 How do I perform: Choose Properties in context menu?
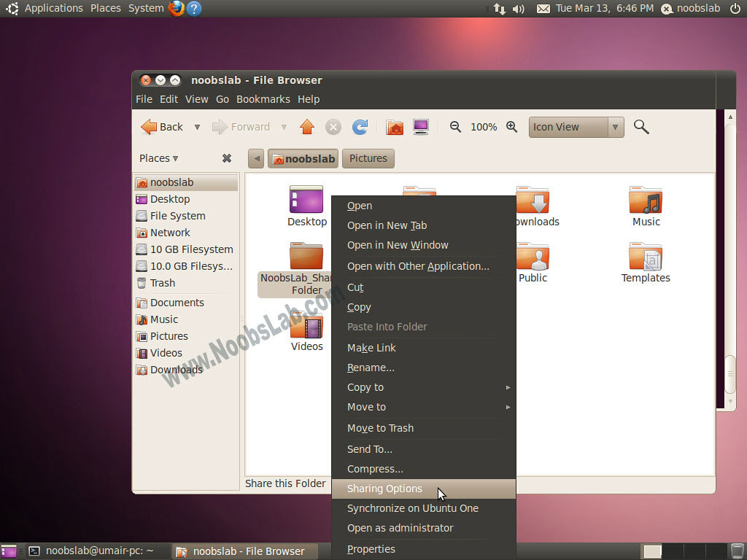(424, 549)
